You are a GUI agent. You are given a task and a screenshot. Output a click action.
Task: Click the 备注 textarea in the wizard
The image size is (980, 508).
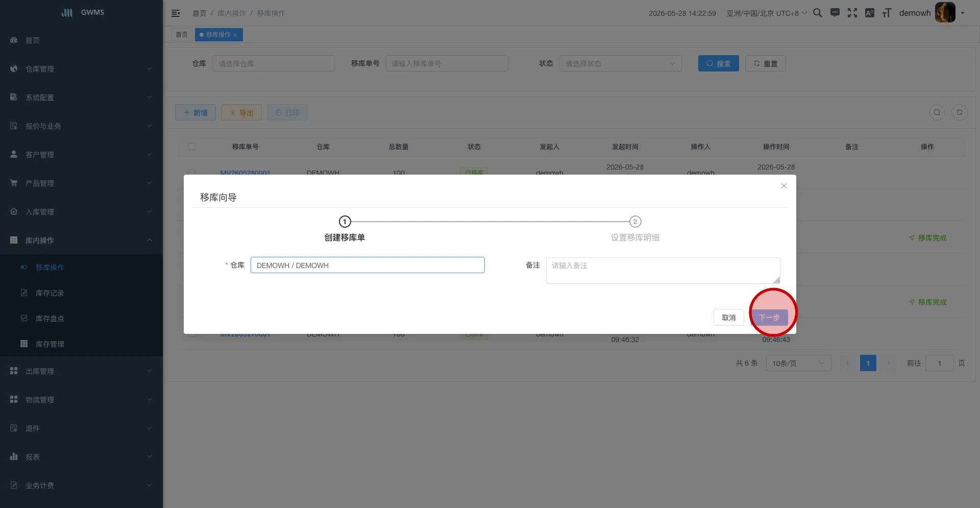663,271
